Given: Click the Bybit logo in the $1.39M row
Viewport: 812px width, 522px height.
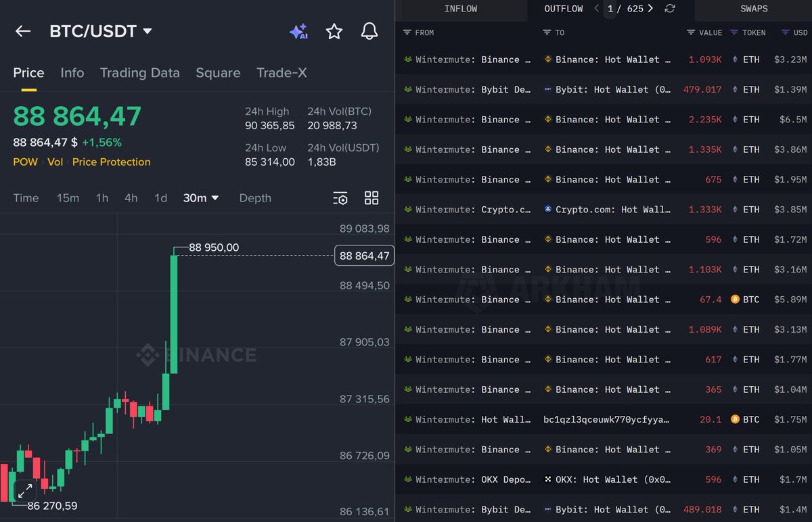Looking at the screenshot, I should point(548,89).
